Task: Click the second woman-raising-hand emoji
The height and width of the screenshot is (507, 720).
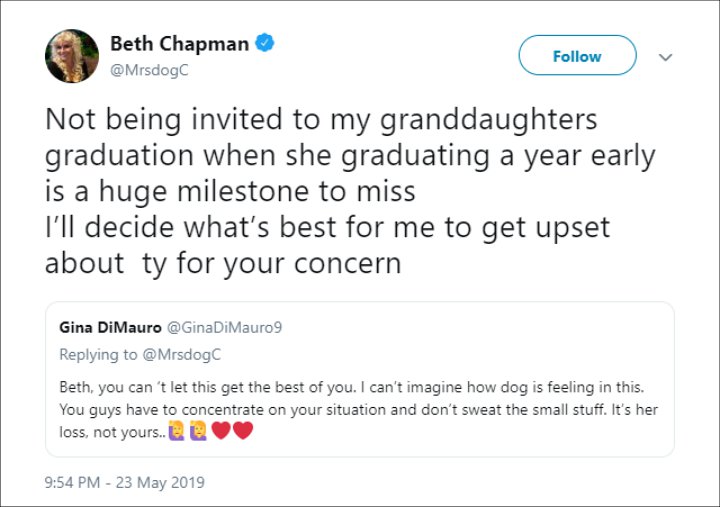Action: tap(197, 431)
